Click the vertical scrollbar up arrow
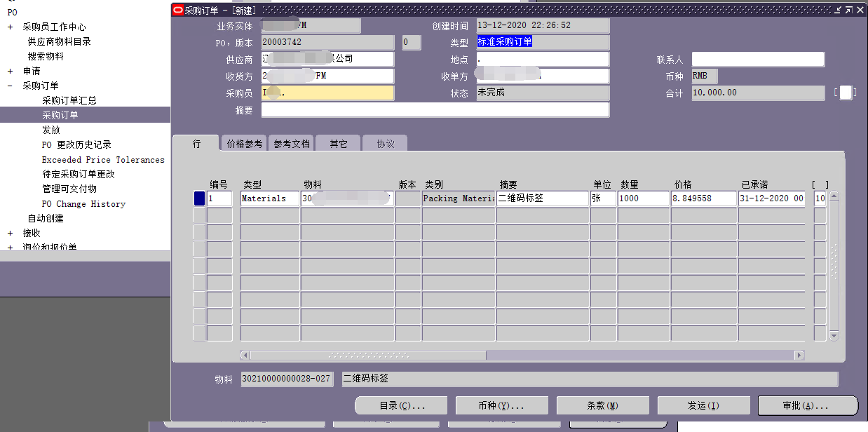 pyautogui.click(x=834, y=196)
